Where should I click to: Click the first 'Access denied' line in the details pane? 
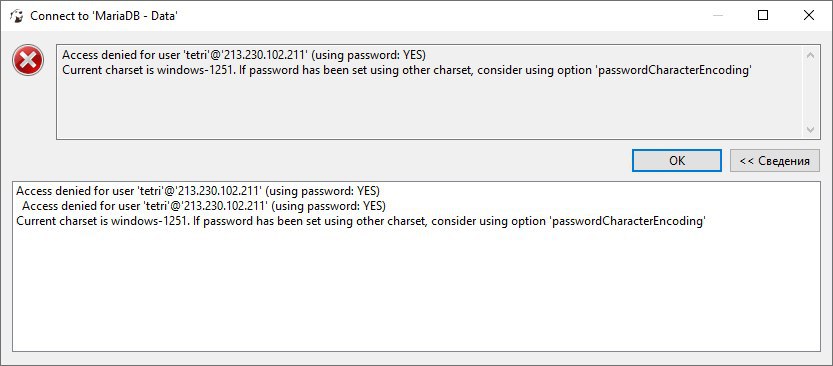198,191
